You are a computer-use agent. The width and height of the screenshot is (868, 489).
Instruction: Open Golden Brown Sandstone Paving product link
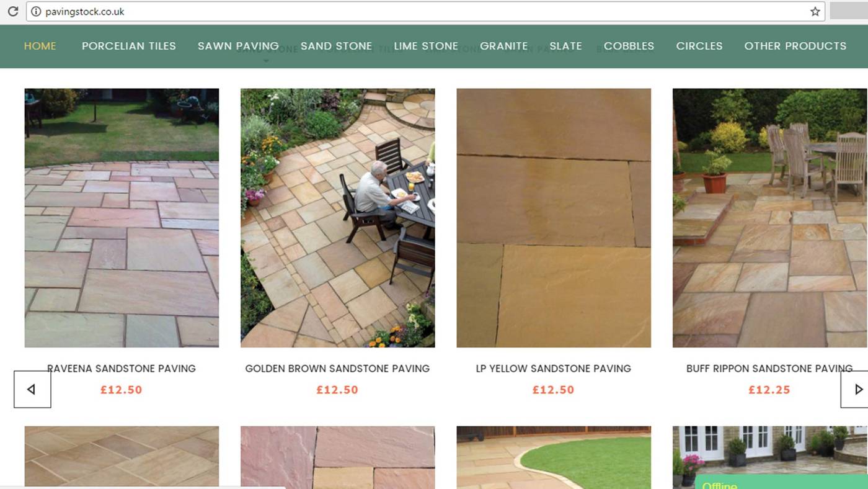(337, 369)
